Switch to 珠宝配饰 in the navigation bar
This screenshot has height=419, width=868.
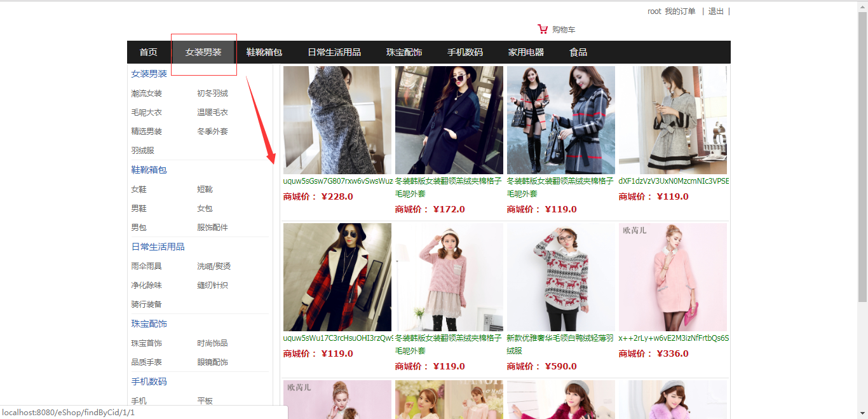404,52
